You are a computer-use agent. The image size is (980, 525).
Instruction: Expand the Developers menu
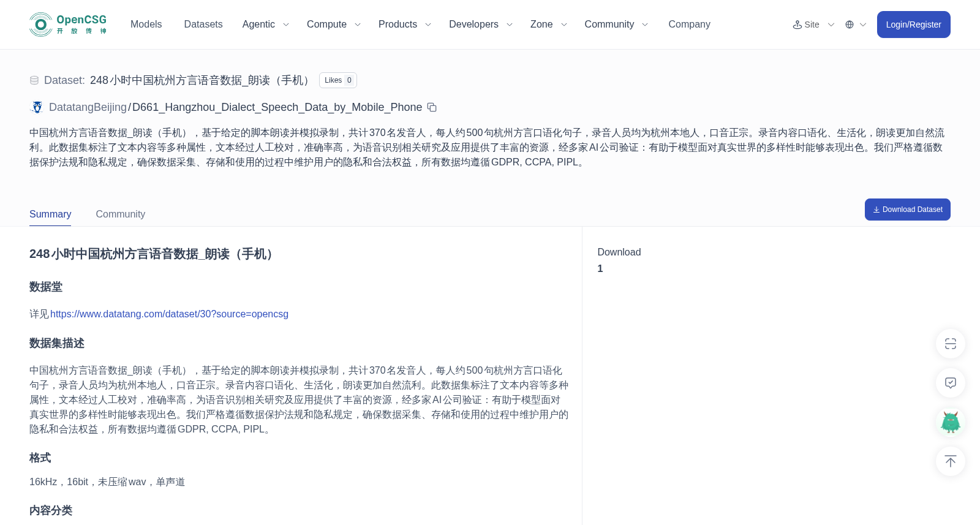481,25
